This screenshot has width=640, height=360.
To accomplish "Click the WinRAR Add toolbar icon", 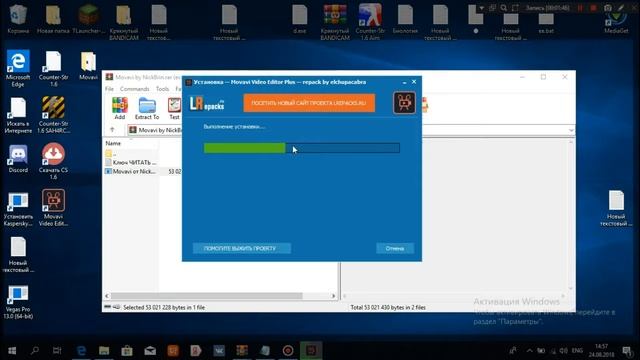I will pyautogui.click(x=120, y=109).
